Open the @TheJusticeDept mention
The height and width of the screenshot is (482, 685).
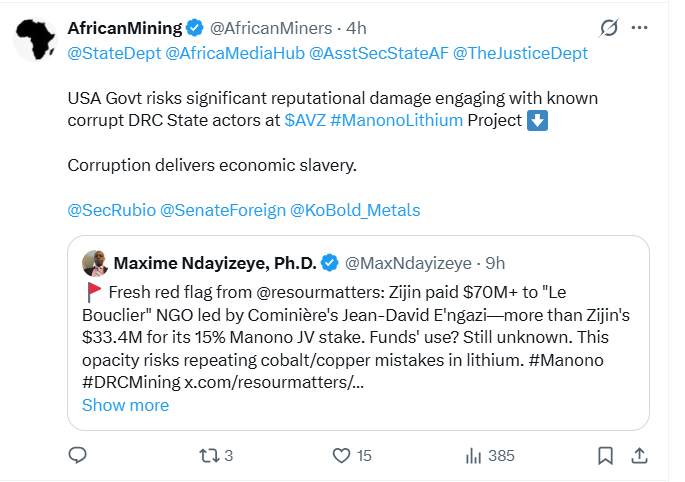(x=520, y=52)
